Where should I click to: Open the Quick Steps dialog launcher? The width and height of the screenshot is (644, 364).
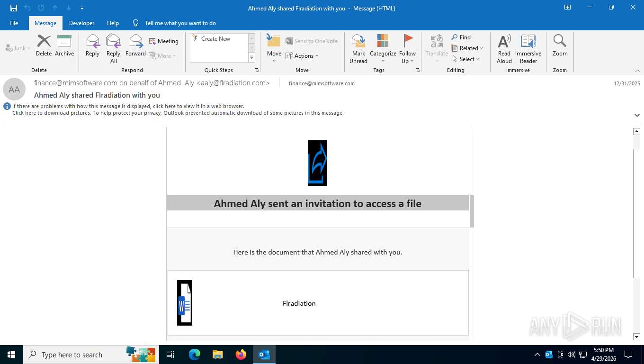click(x=257, y=70)
